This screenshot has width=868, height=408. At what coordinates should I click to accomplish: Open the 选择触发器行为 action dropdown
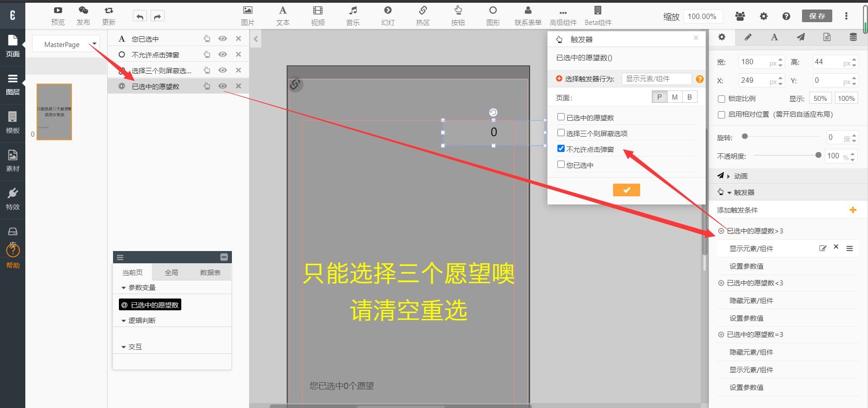[656, 79]
